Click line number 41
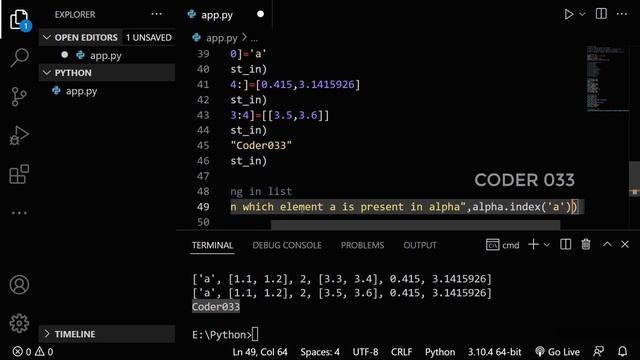Viewport: 640px width, 360px height. pyautogui.click(x=203, y=84)
